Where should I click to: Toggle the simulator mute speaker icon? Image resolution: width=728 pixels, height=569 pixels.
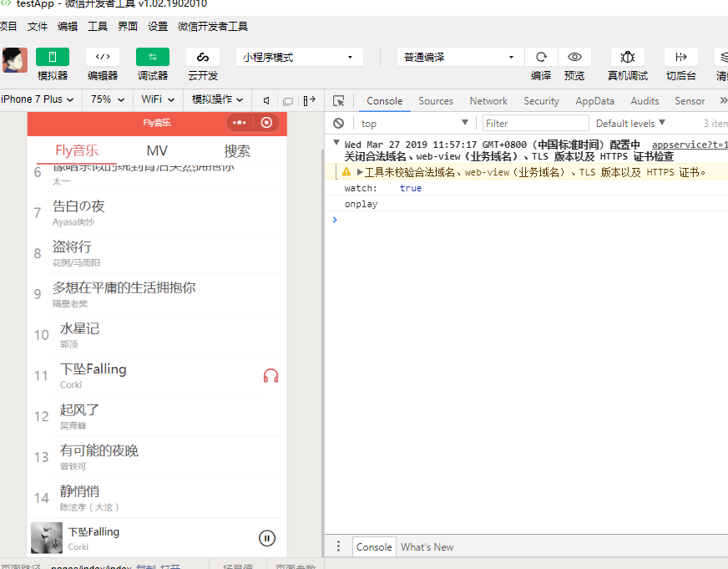pyautogui.click(x=266, y=100)
